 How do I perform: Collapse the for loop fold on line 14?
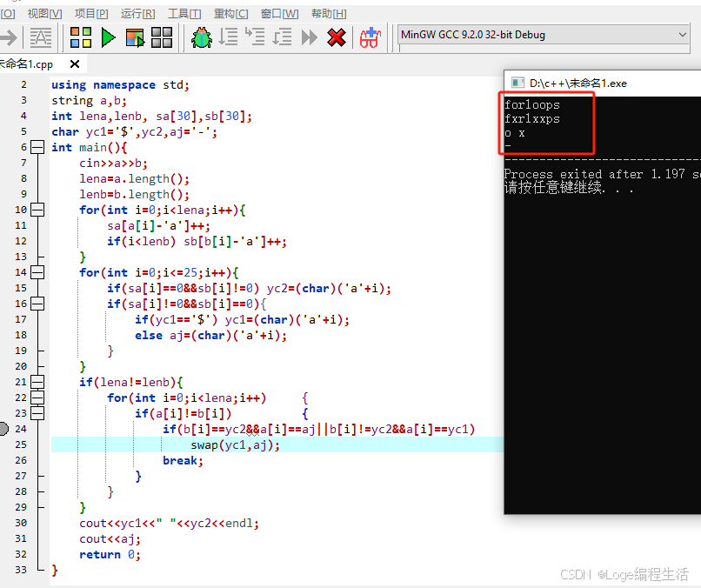click(37, 272)
